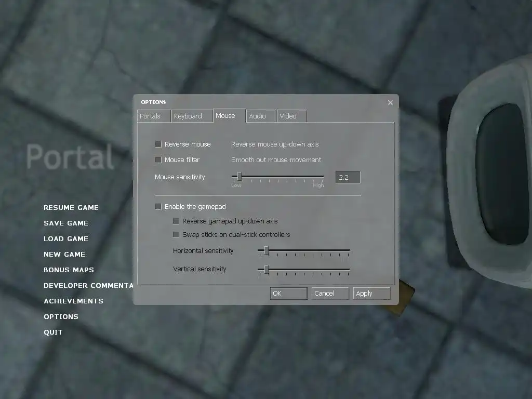Image resolution: width=532 pixels, height=399 pixels.
Task: Confirm settings with the OK button
Action: click(x=289, y=294)
